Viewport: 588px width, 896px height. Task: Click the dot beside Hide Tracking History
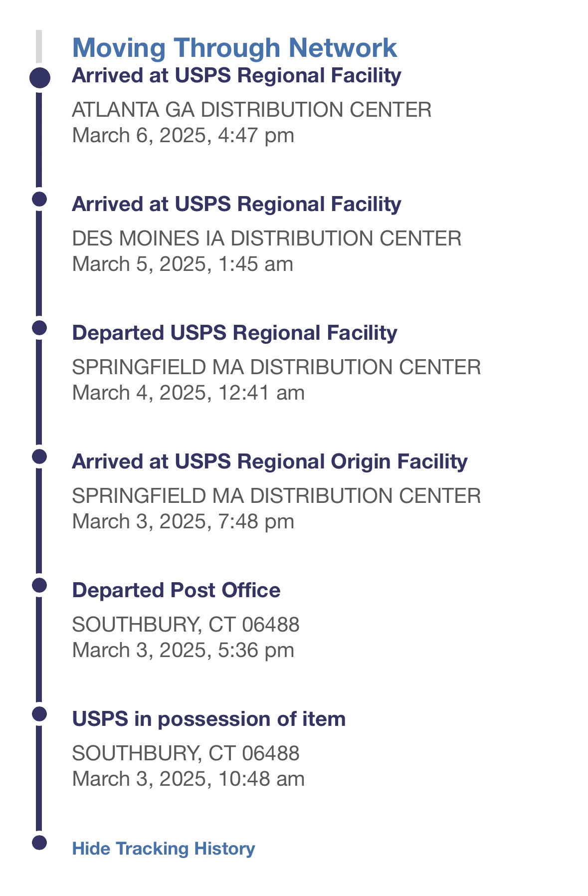(39, 843)
